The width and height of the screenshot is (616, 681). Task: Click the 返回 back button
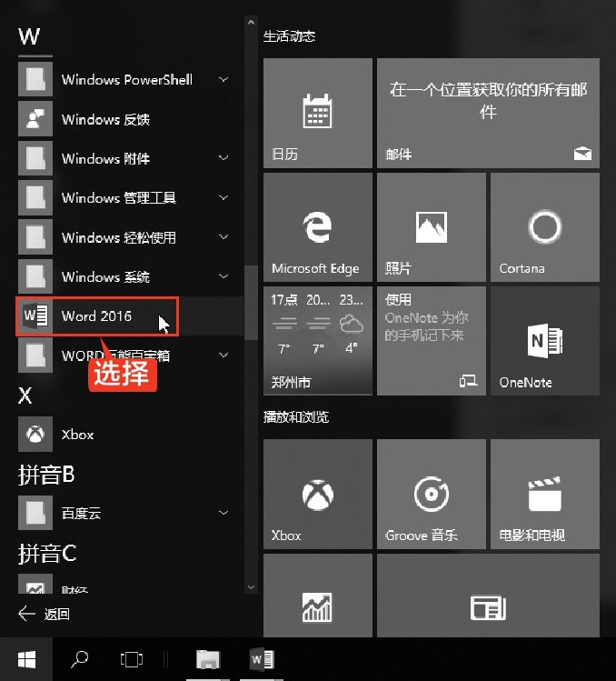[x=44, y=614]
